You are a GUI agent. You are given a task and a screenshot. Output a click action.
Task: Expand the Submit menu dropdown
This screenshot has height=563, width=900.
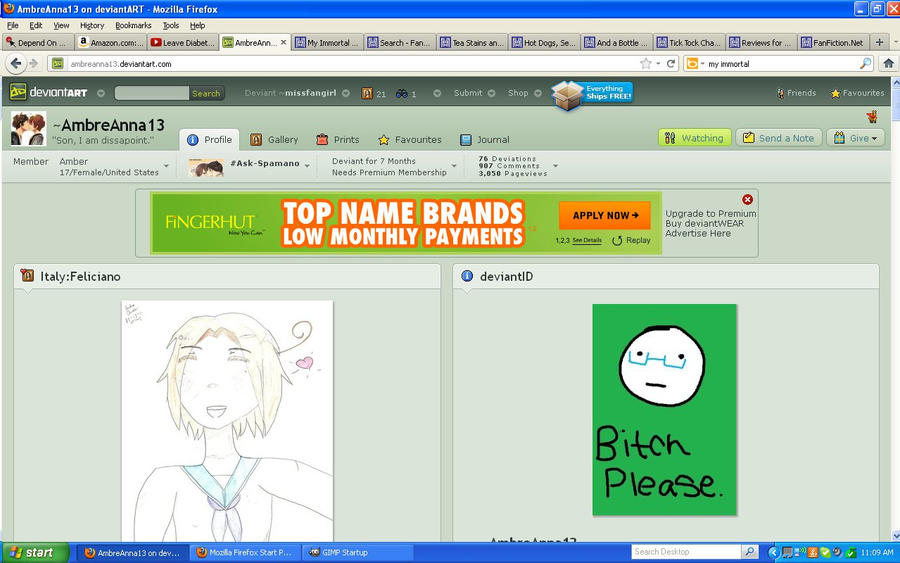click(x=491, y=94)
